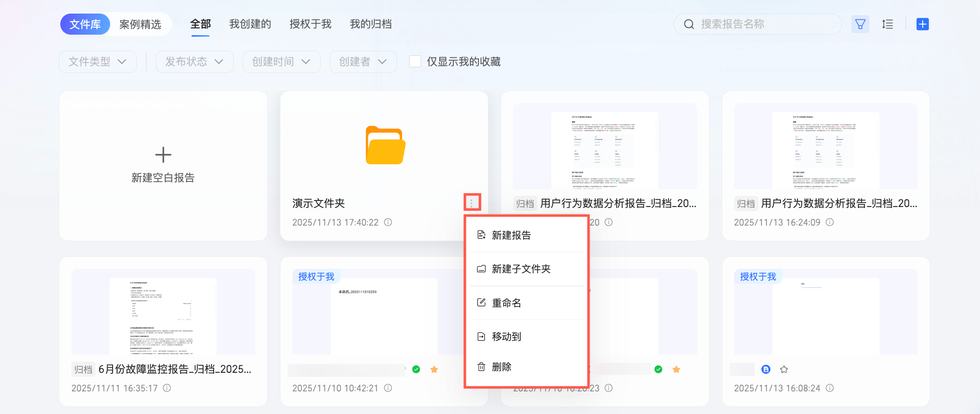Click the timestamp 2025/11/11 16:35:17

[115, 388]
